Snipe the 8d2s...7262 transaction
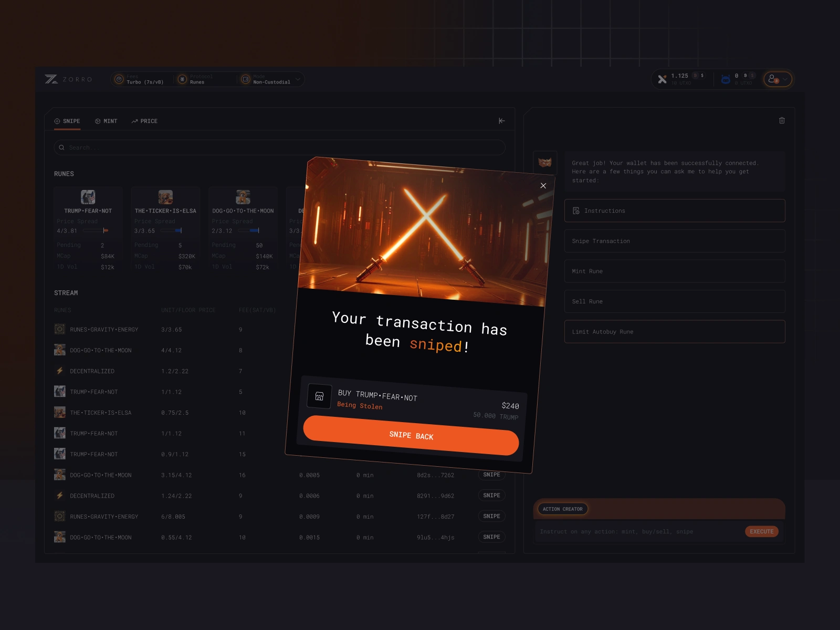Viewport: 840px width, 630px height. [x=491, y=475]
